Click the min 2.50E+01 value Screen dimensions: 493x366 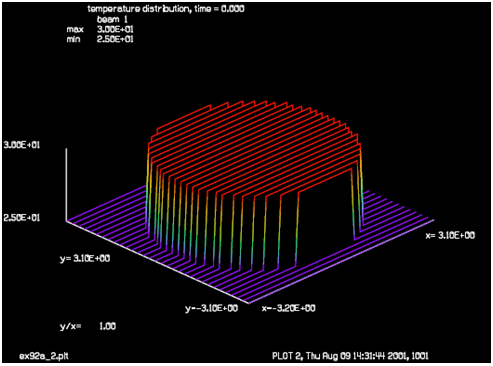point(115,39)
